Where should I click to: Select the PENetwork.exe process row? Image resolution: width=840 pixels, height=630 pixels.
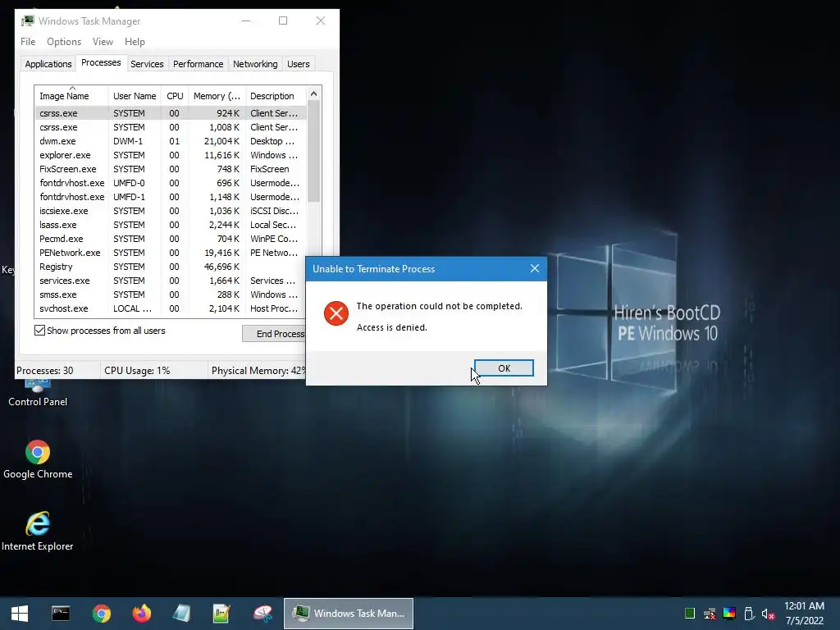[171, 253]
